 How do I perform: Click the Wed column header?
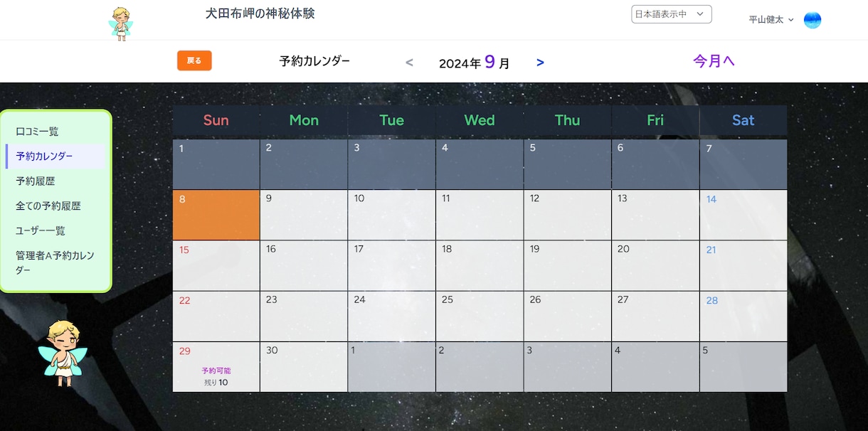[x=480, y=120]
